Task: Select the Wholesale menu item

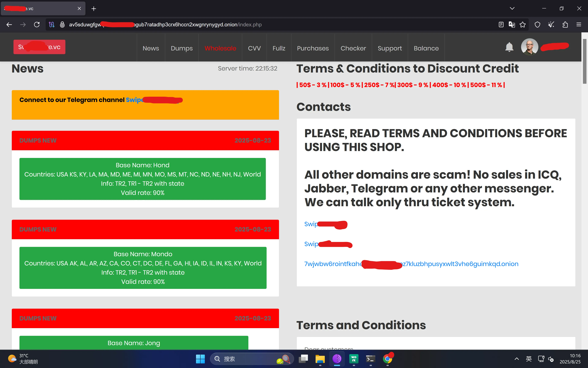Action: (220, 48)
